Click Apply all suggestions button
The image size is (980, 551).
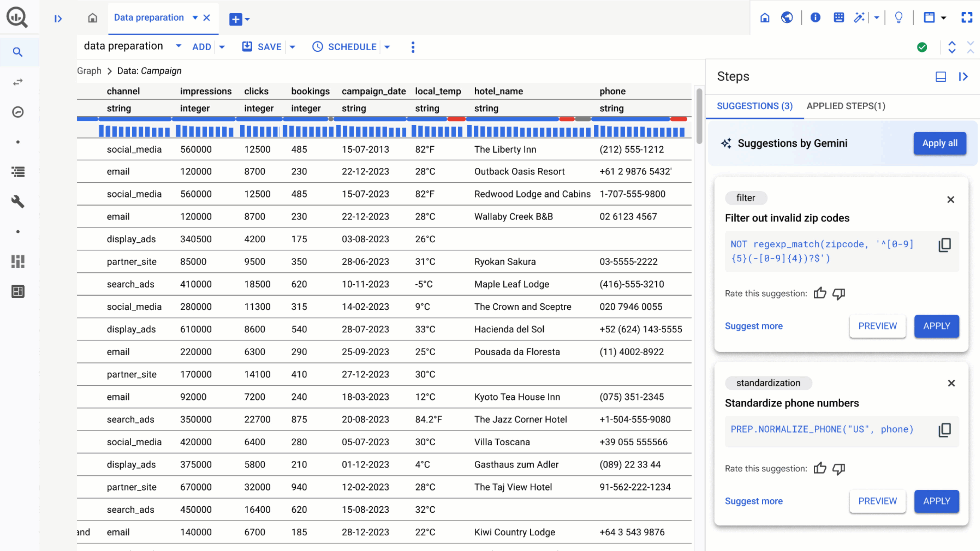coord(939,143)
